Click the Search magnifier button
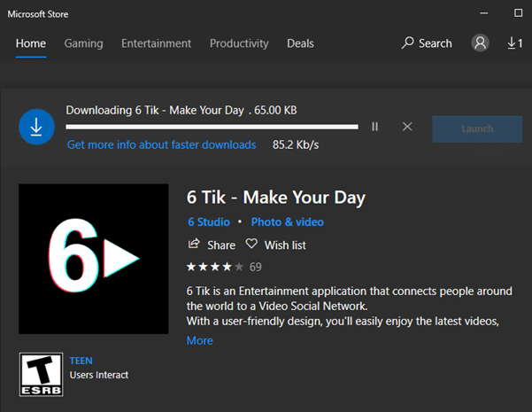This screenshot has width=532, height=412. click(427, 43)
